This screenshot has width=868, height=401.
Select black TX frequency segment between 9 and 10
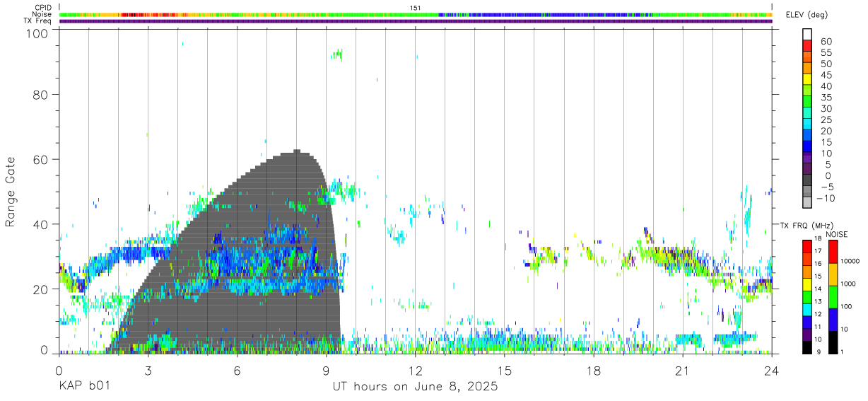(x=807, y=346)
